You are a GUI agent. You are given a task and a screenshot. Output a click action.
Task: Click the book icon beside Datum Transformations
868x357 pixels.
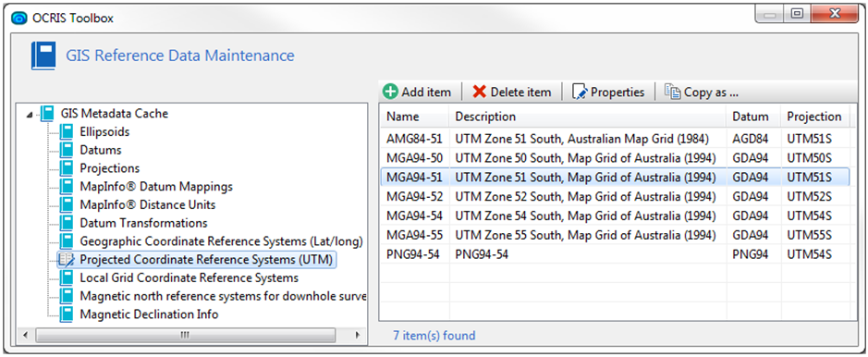click(x=67, y=223)
